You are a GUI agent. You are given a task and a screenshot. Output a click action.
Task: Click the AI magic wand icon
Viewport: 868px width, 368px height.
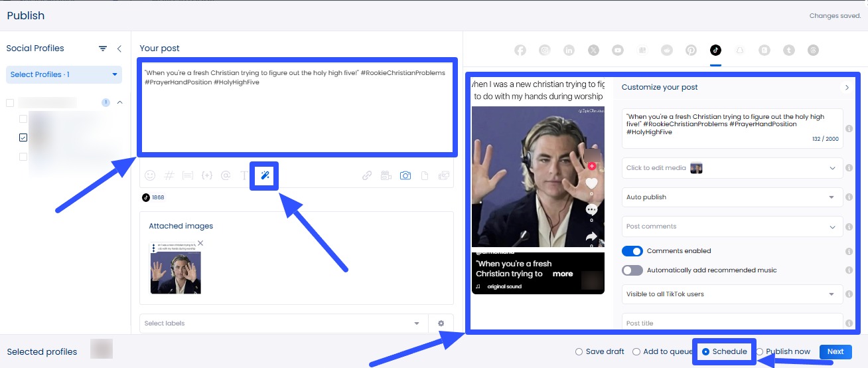(264, 176)
